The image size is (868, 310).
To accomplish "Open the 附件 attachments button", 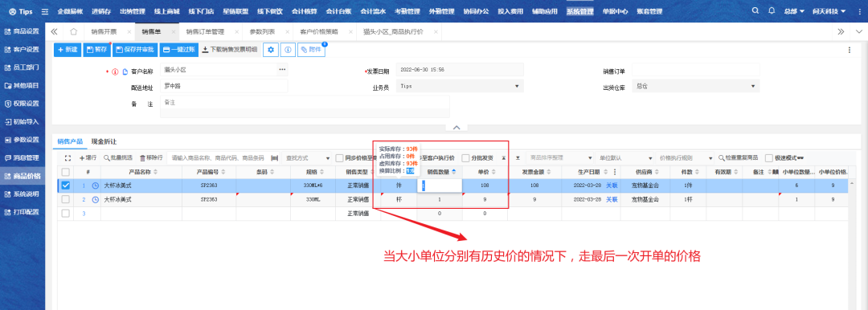I will click(x=311, y=50).
